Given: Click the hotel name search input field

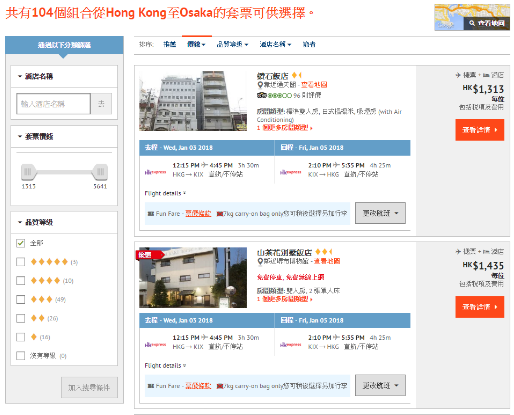Looking at the screenshot, I should (53, 104).
